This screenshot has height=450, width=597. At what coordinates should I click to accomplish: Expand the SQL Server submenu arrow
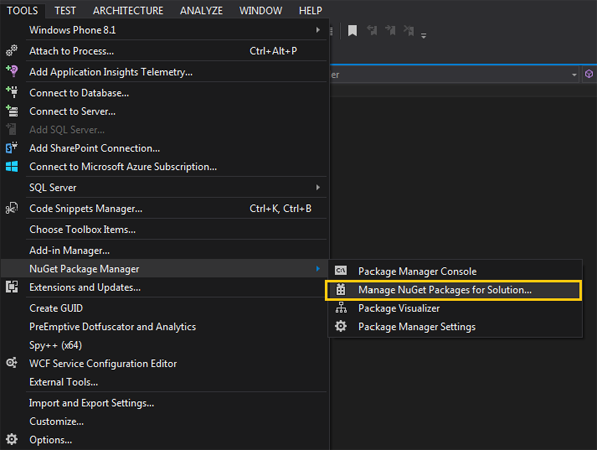318,187
